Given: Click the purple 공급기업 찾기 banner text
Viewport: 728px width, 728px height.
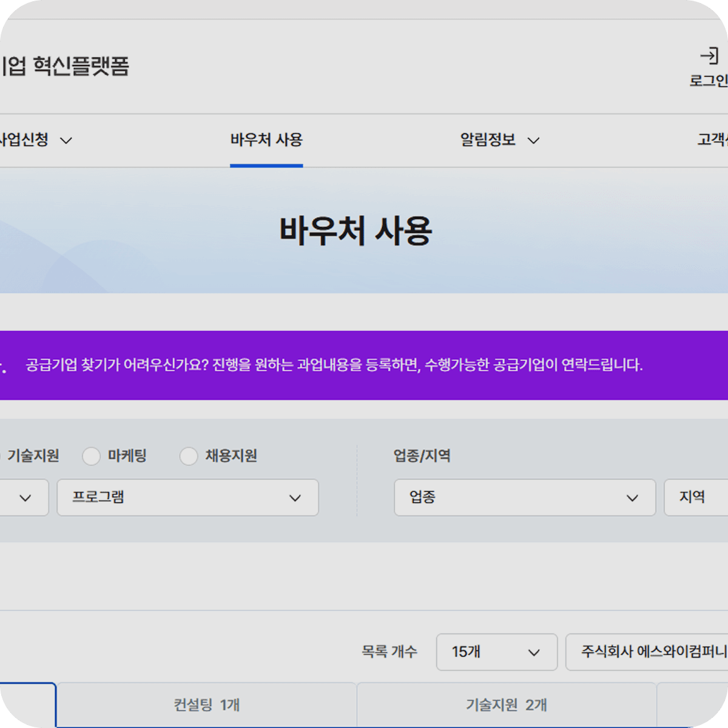Looking at the screenshot, I should [x=334, y=365].
